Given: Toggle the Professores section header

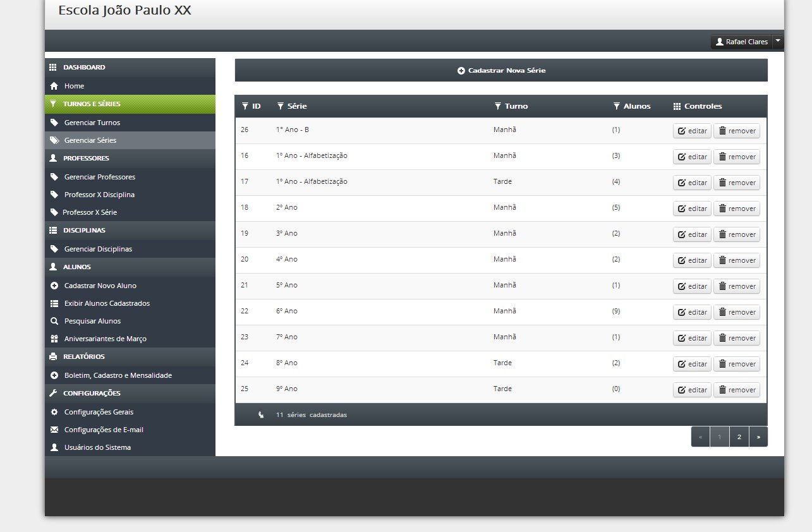Looking at the screenshot, I should pyautogui.click(x=130, y=159).
